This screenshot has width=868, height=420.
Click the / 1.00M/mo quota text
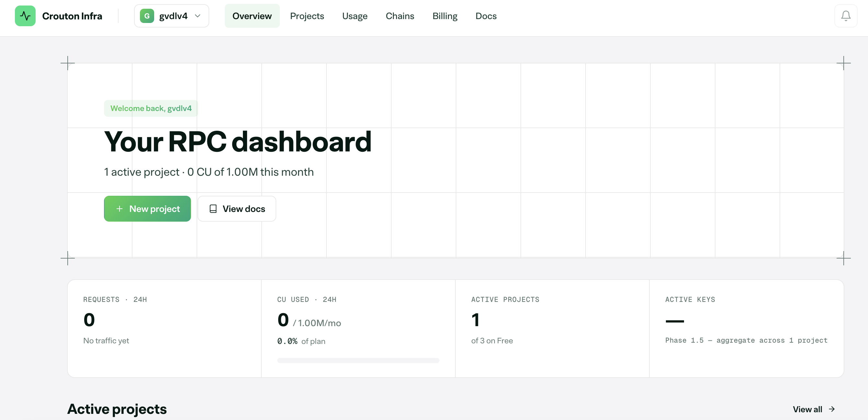pos(317,323)
